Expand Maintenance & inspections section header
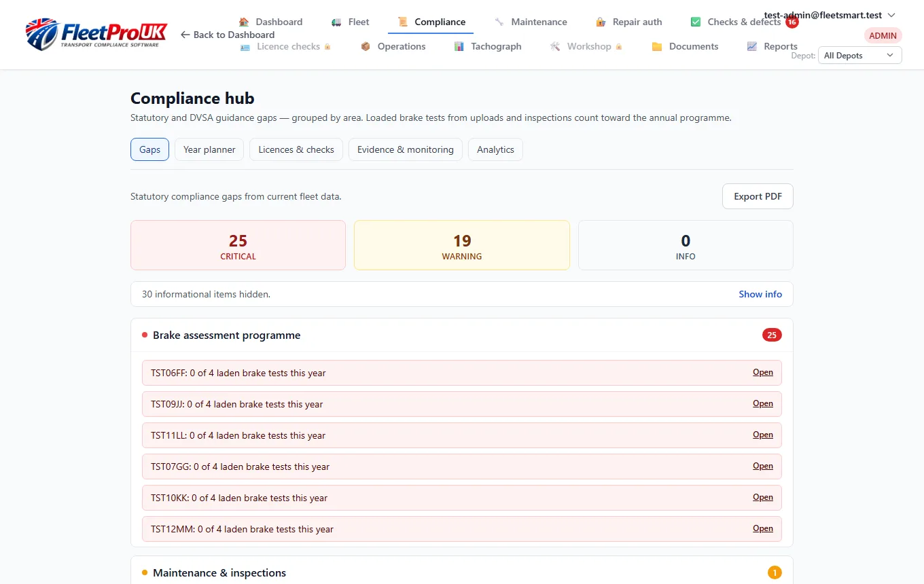 click(462, 572)
